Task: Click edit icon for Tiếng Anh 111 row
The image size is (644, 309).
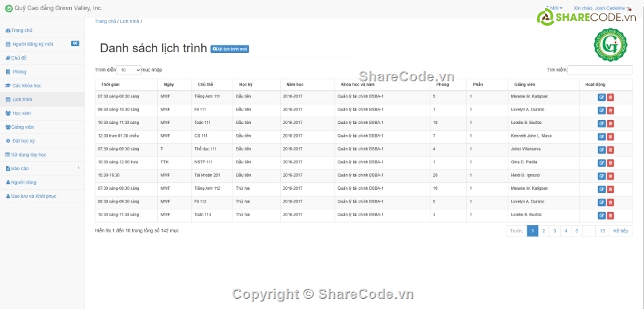Action: [601, 97]
